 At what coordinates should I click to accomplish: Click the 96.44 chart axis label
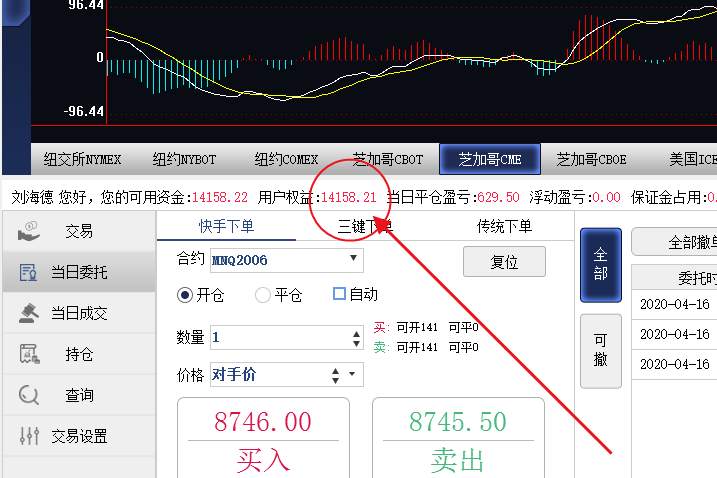(x=86, y=5)
